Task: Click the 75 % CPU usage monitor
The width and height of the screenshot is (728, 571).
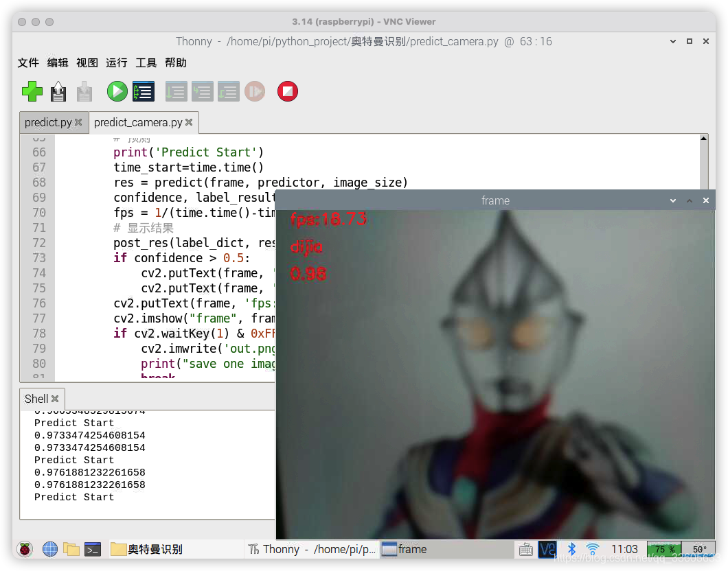Action: [x=664, y=549]
